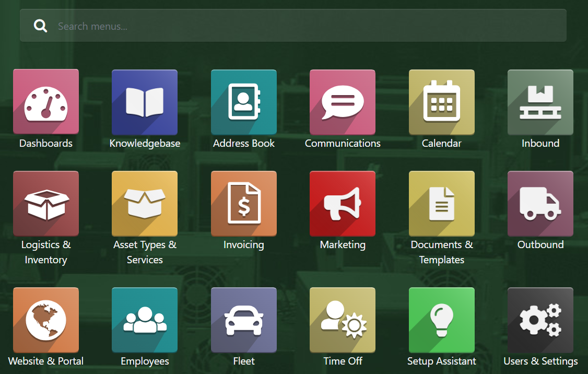Click the Setup Assistant text label
588x374 pixels.
pyautogui.click(x=441, y=361)
